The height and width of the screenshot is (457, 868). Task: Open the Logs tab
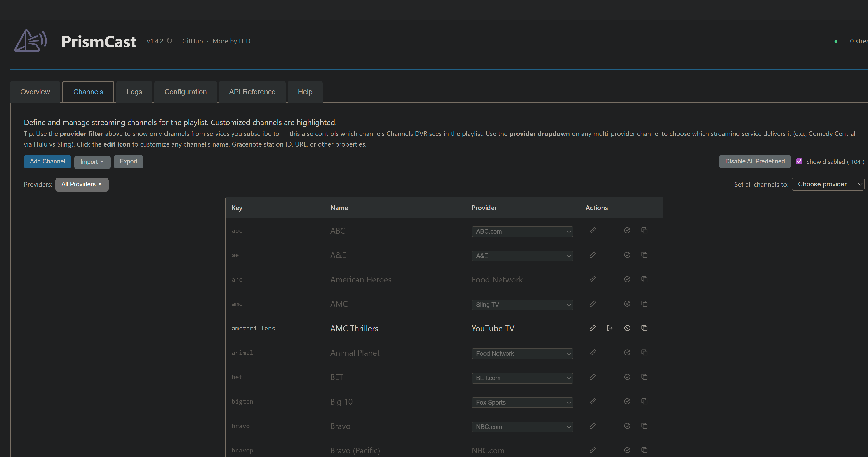134,92
